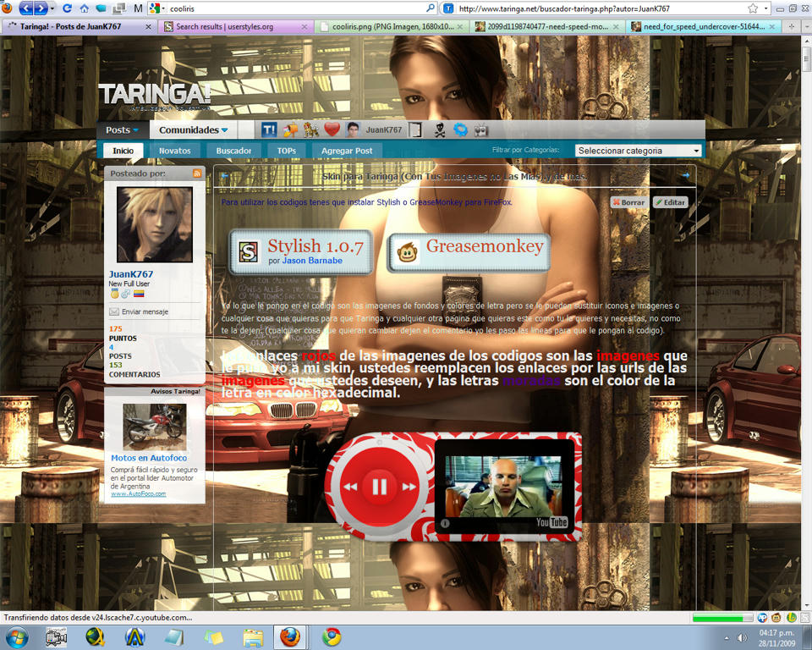Select the Novatos tab

click(174, 151)
